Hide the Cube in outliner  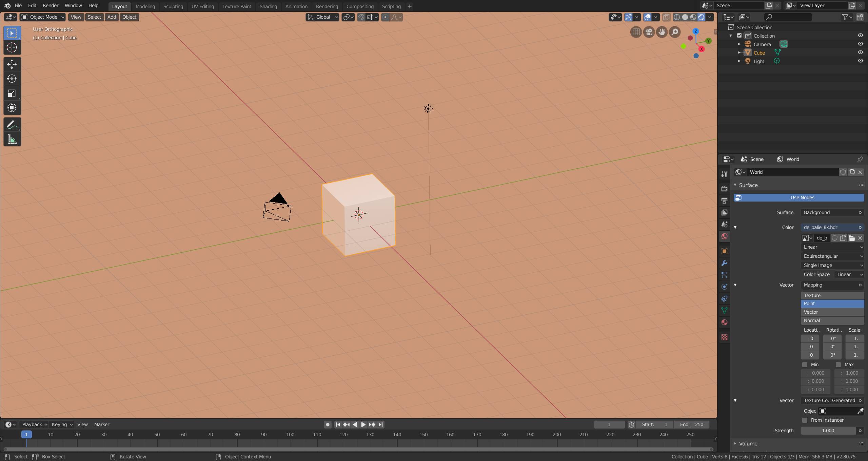coord(860,53)
